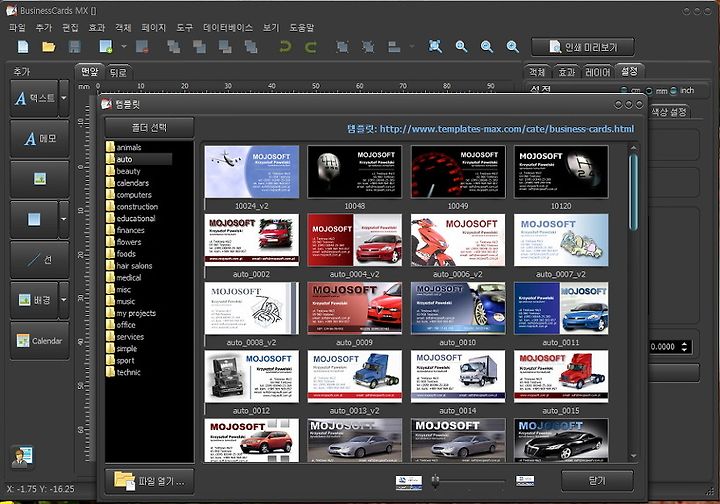Click the memo tool button
This screenshot has width=720, height=504.
[x=40, y=138]
